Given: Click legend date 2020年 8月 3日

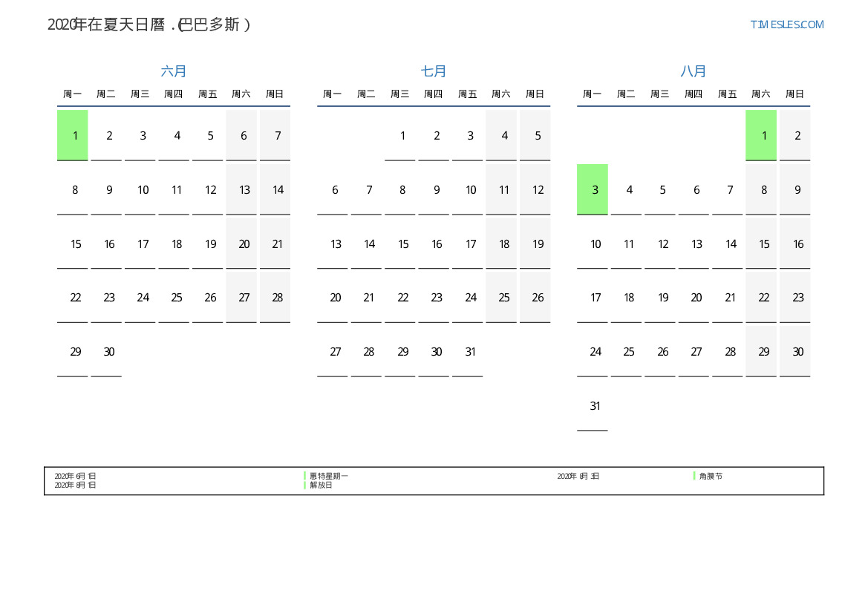Looking at the screenshot, I should point(578,476).
